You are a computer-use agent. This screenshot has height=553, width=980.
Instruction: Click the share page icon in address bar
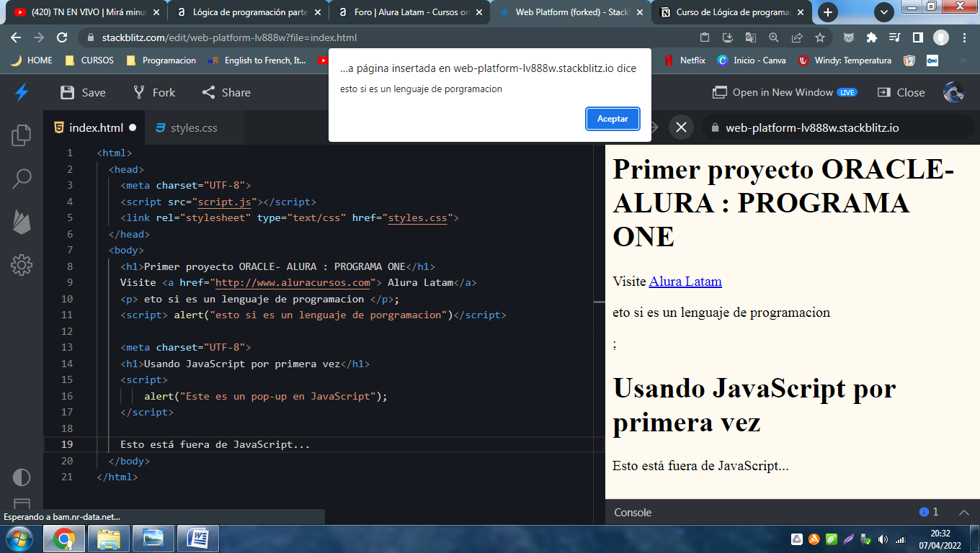tap(797, 37)
